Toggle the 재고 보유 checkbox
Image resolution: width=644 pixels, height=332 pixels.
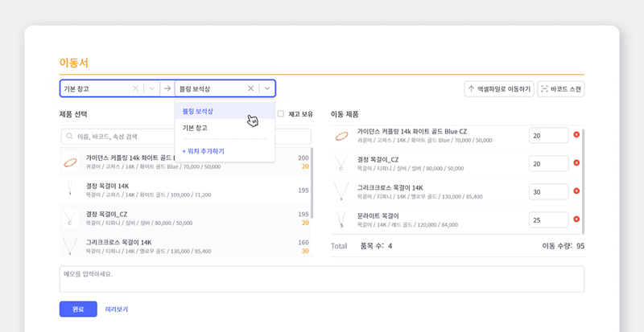pyautogui.click(x=281, y=114)
